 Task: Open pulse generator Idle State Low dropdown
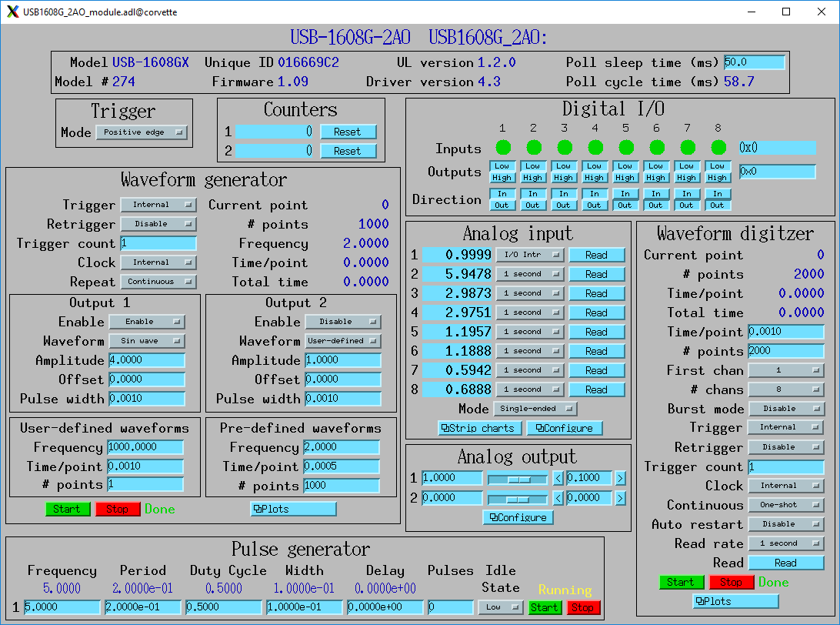500,607
